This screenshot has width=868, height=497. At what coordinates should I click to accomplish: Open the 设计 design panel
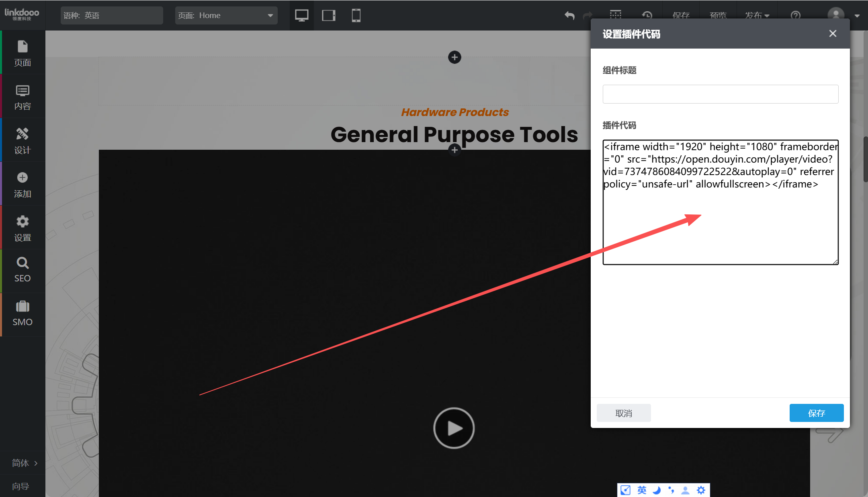pos(23,141)
